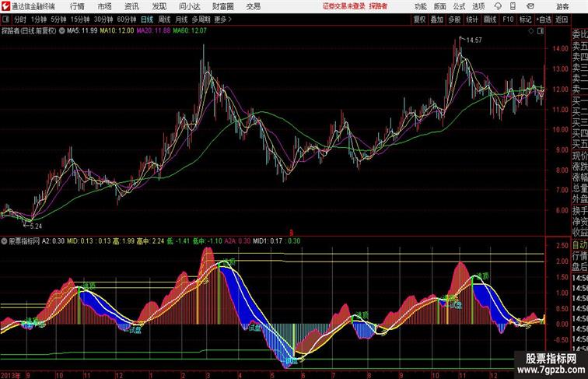Click the 返回 back button

pyautogui.click(x=562, y=19)
